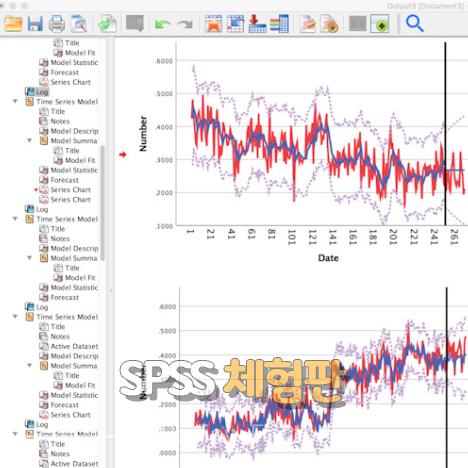Select the bottom-most Active Dataset item

coord(69,464)
